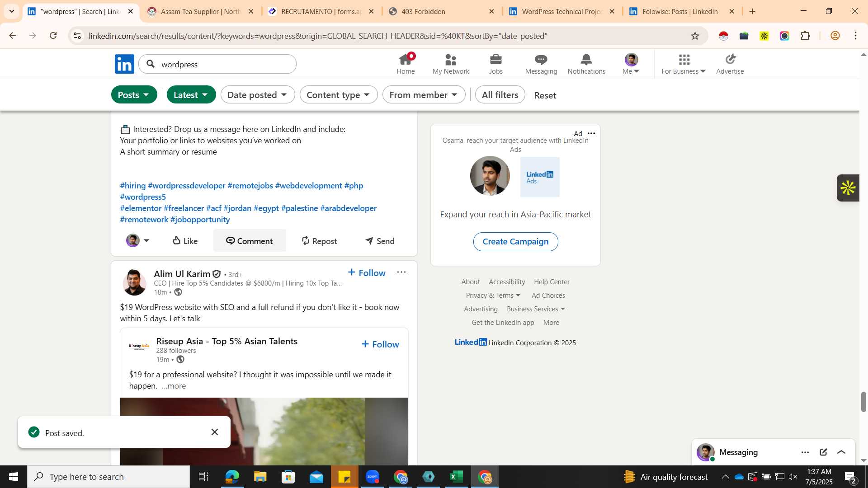
Task: Go back to the previous page
Action: click(x=13, y=36)
